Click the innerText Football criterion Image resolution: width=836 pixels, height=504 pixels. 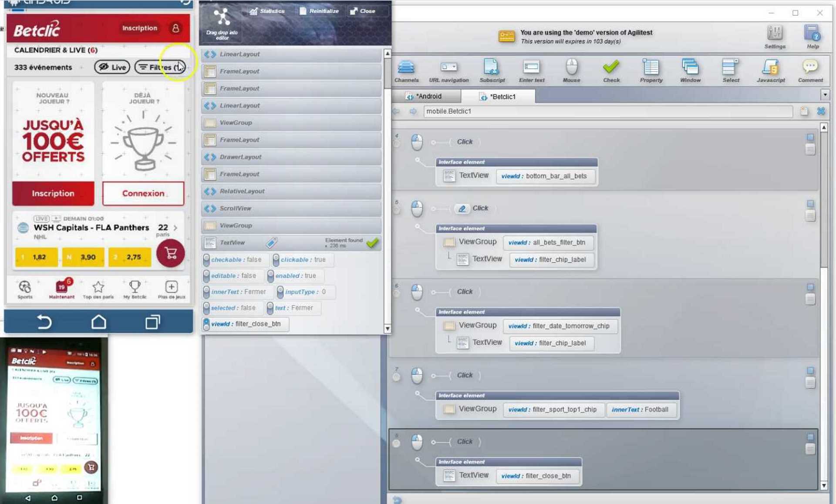pos(640,410)
